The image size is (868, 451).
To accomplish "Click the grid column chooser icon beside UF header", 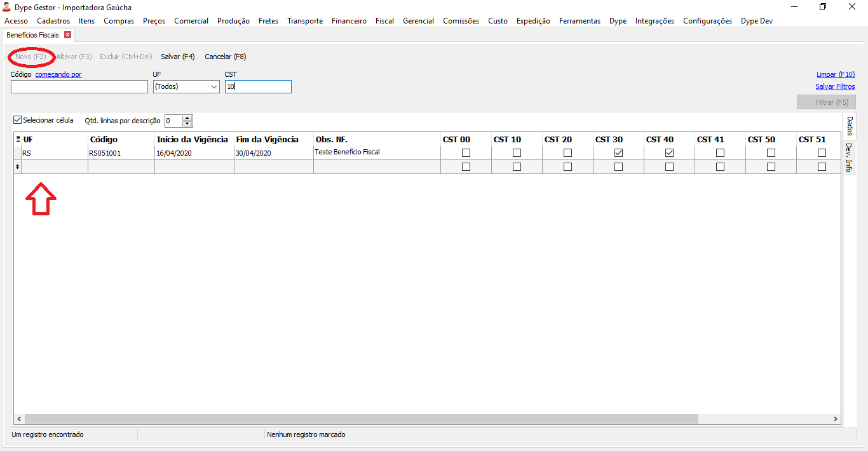I will (17, 139).
